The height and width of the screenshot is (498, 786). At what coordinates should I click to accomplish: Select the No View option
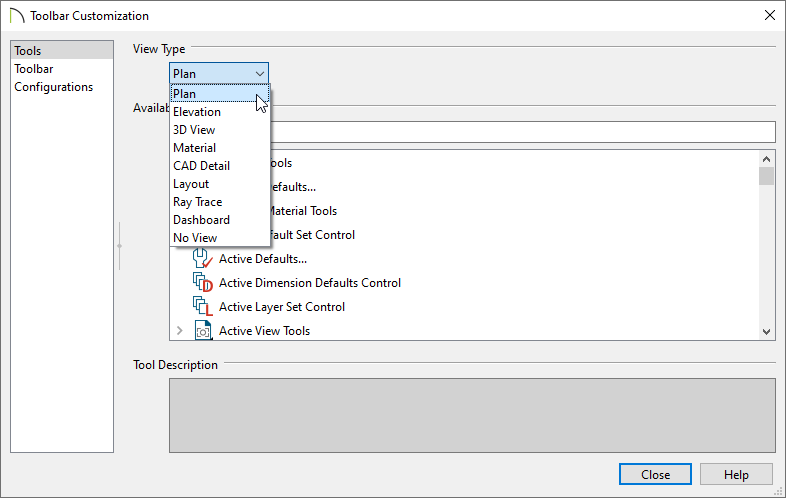[x=195, y=238]
